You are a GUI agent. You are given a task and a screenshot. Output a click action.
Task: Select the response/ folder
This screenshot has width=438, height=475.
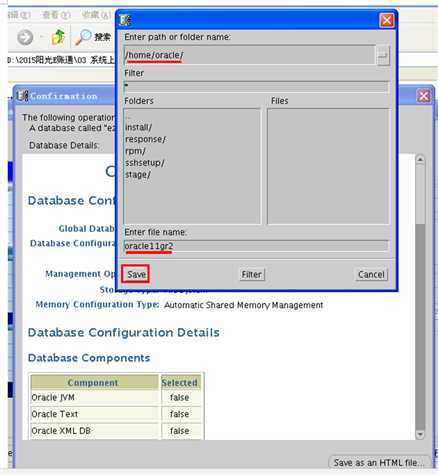point(145,139)
